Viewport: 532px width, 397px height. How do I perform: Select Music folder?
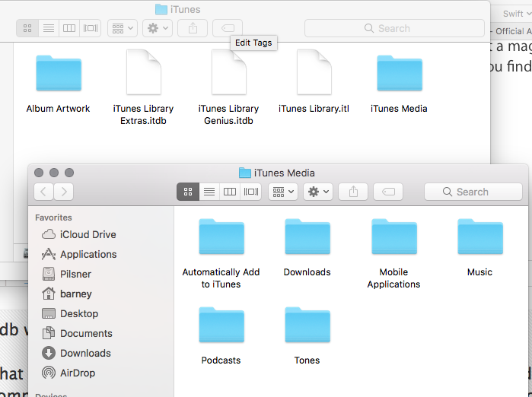[x=480, y=248]
